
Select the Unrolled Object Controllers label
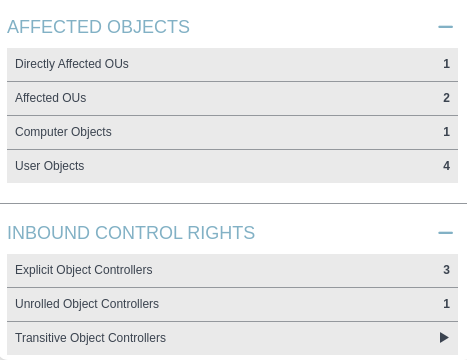(x=87, y=304)
